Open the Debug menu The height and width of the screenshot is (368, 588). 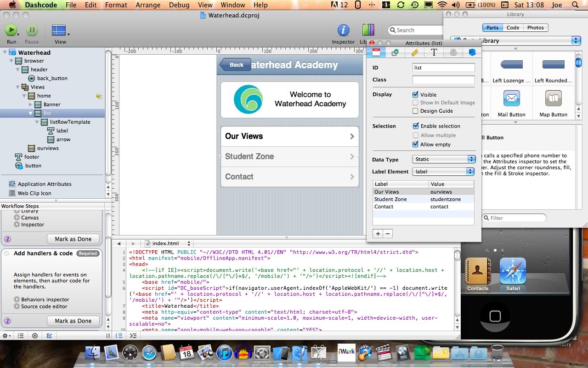pos(179,5)
